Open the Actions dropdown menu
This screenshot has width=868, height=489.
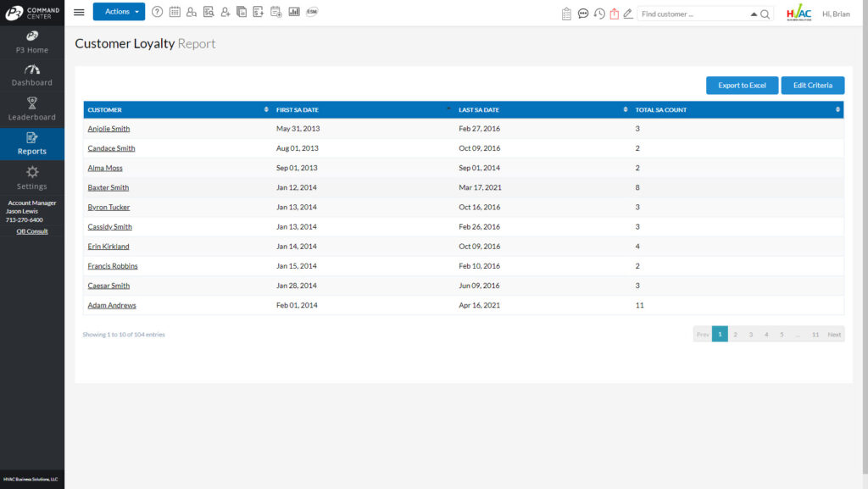pyautogui.click(x=119, y=12)
